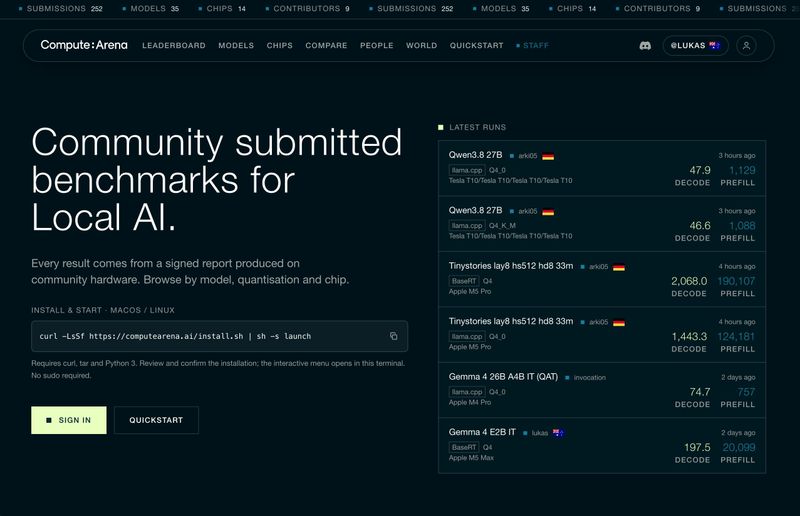This screenshot has width=800, height=516.
Task: Open the Compare page
Action: pyautogui.click(x=326, y=45)
